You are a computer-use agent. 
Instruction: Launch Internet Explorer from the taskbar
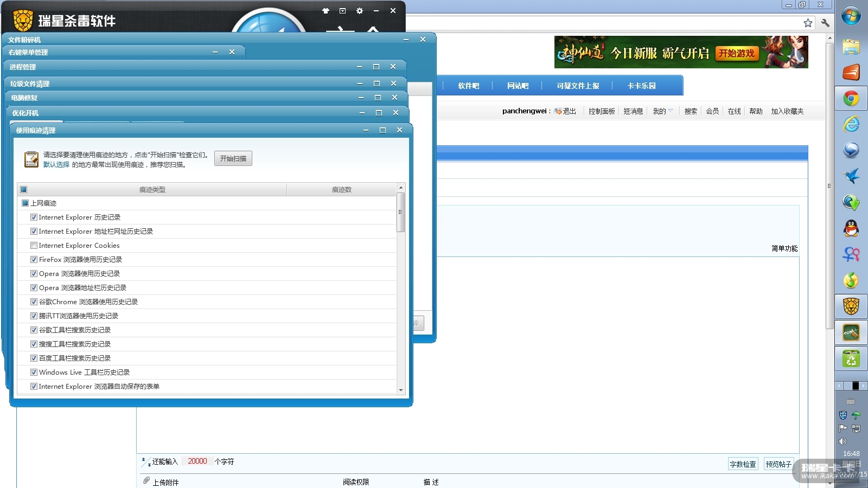851,124
